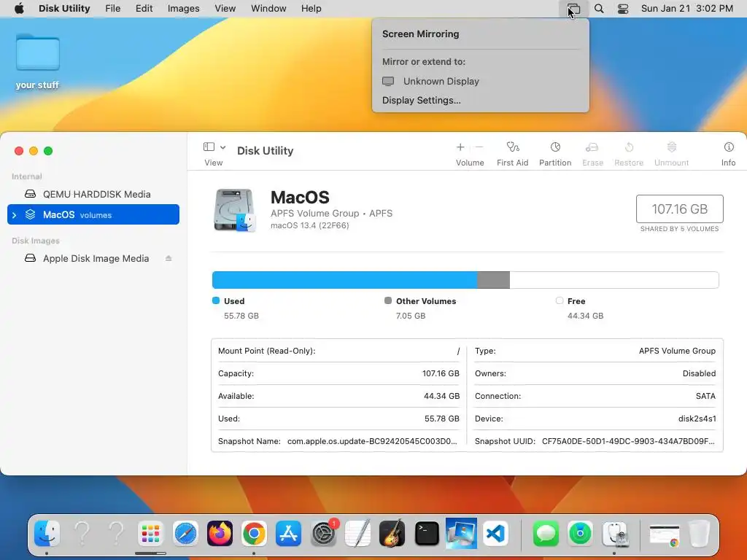Click the SATA connection value
Image resolution: width=747 pixels, height=560 pixels.
[x=705, y=396]
